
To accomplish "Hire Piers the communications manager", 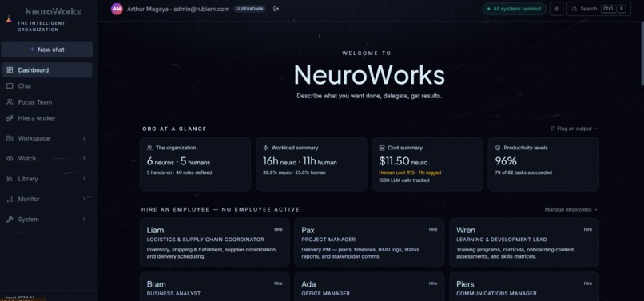I will pyautogui.click(x=588, y=283).
